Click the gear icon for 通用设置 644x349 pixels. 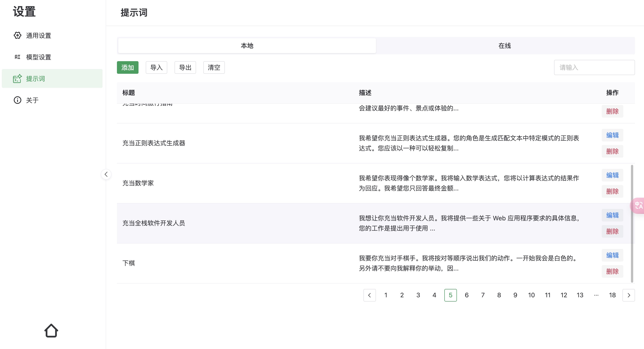[x=17, y=36]
